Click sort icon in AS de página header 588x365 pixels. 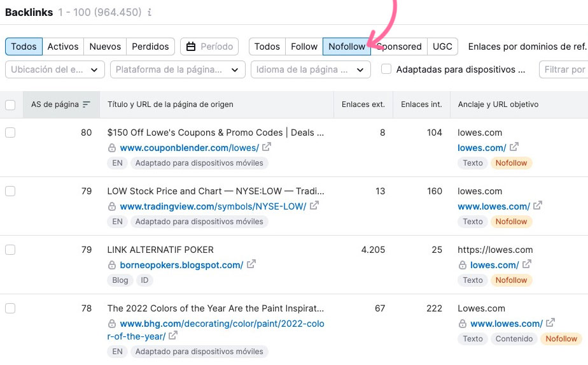pyautogui.click(x=87, y=104)
